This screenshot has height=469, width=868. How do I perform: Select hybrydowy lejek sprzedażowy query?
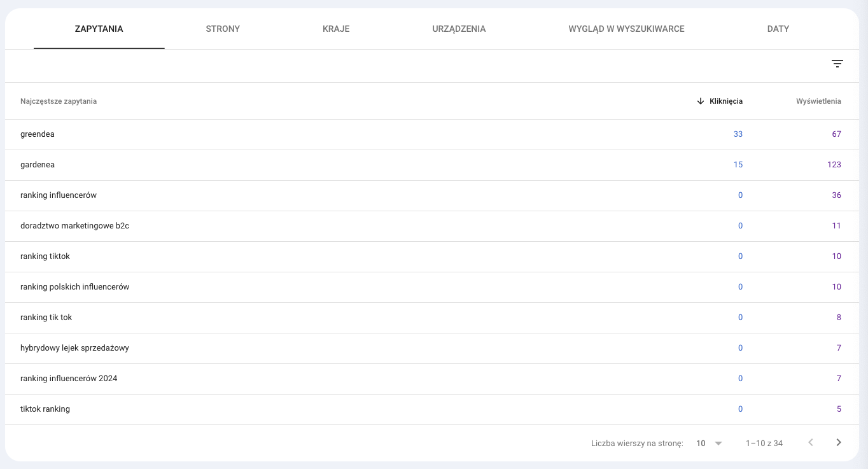(74, 348)
